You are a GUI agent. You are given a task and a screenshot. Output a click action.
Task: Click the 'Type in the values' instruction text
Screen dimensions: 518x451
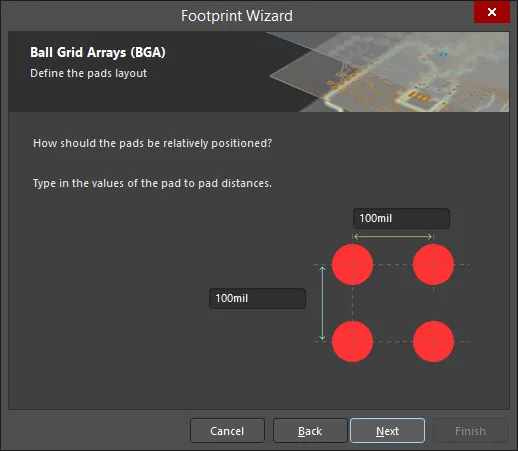click(x=152, y=183)
